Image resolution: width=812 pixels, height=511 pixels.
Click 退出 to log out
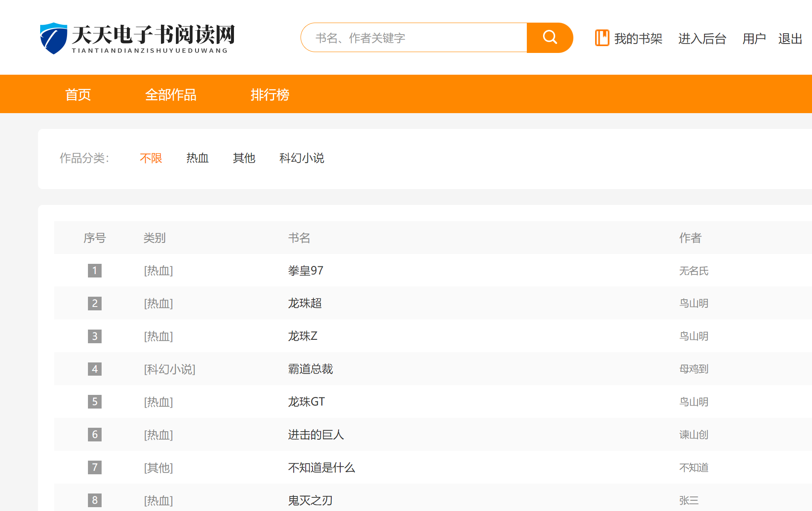(790, 39)
